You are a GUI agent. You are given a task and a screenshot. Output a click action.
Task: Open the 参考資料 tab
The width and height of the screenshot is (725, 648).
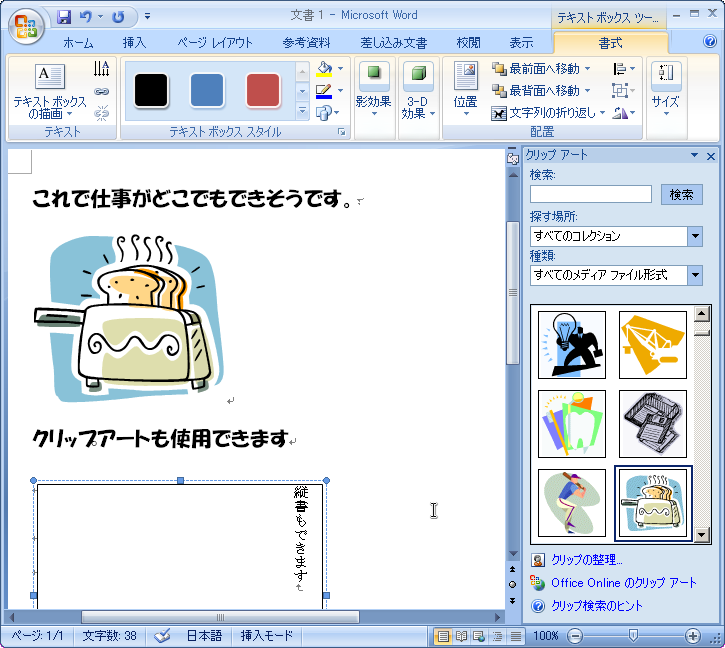pyautogui.click(x=307, y=43)
